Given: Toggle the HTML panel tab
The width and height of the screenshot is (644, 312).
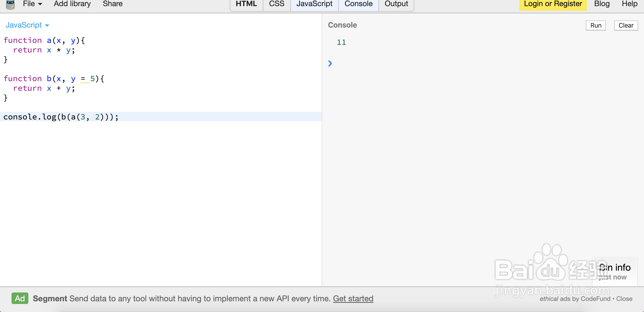Looking at the screenshot, I should coord(246,4).
